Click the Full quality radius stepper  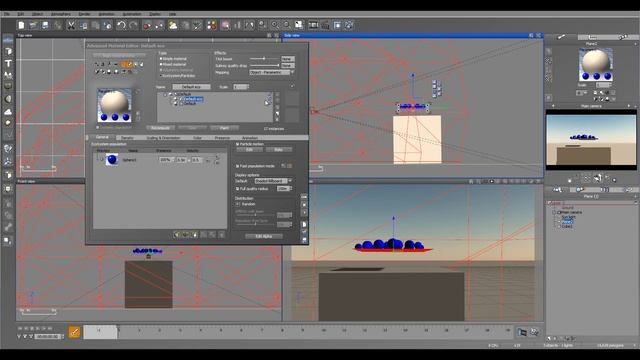pyautogui.click(x=290, y=189)
